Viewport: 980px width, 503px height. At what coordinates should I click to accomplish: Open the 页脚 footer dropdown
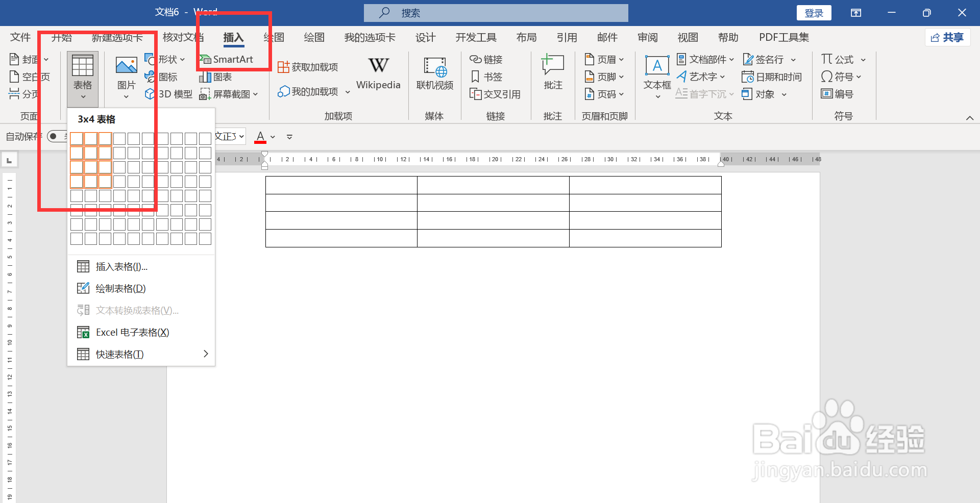tap(604, 77)
